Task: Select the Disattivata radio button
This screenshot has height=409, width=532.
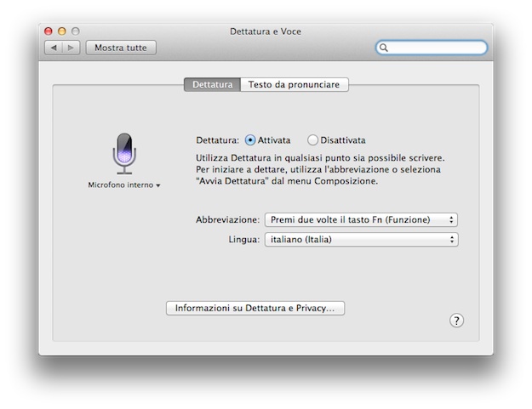Action: coord(313,140)
